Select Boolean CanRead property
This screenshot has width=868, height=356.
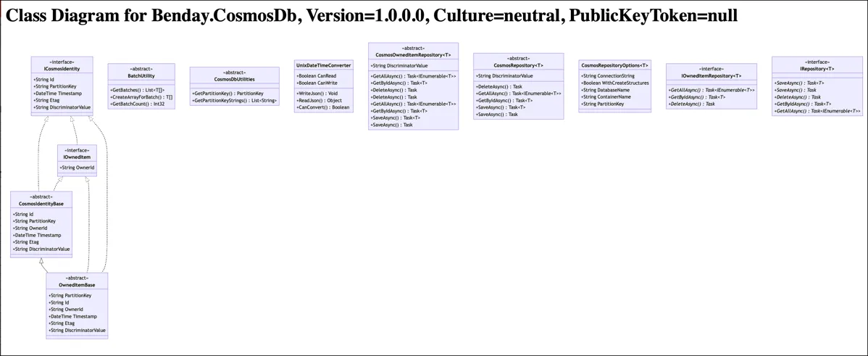[316, 76]
